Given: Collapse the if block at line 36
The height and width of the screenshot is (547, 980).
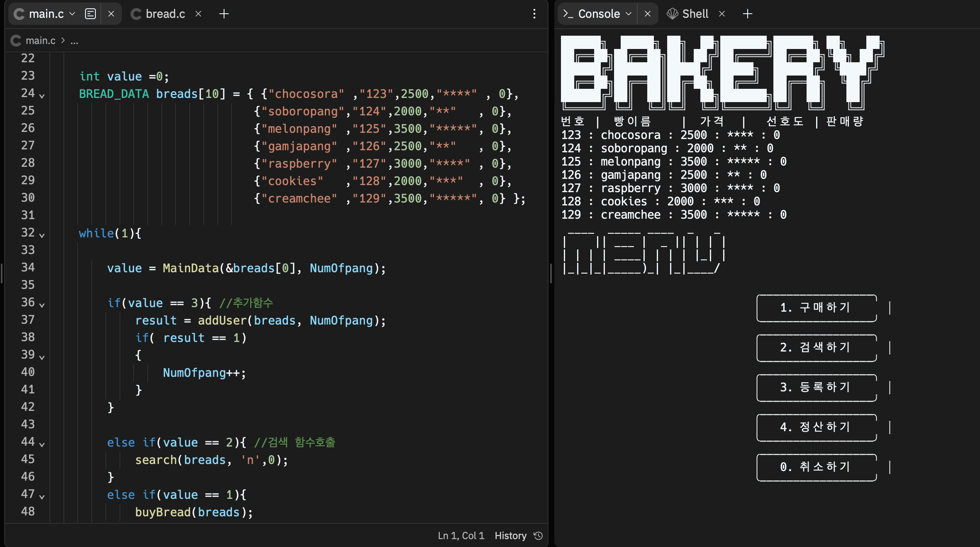Looking at the screenshot, I should click(x=42, y=305).
